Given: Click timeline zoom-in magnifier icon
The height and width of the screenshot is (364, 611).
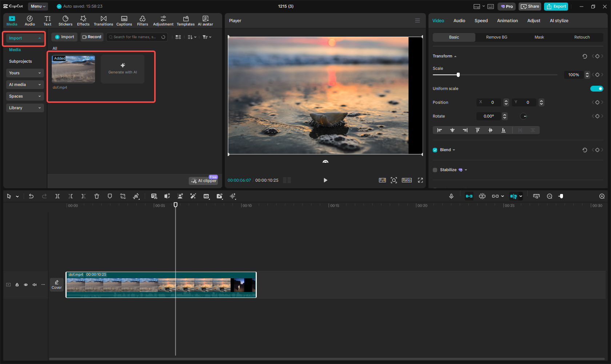Looking at the screenshot, I should click(602, 196).
